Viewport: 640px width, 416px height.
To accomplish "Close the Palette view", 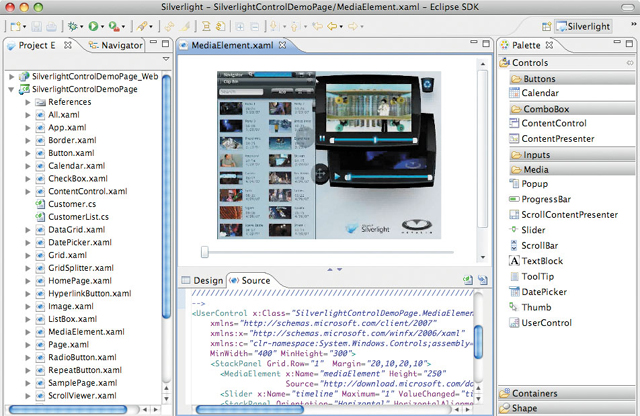I will point(549,45).
